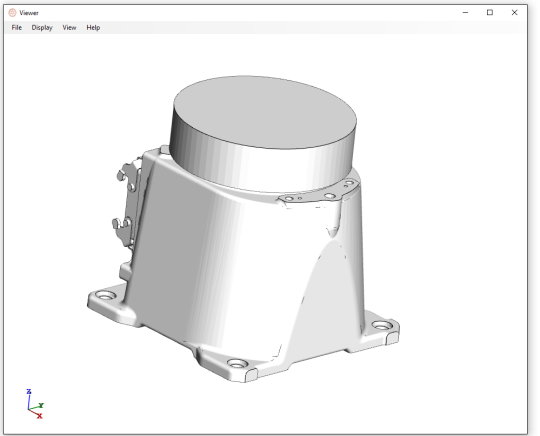Open the View menu

(69, 28)
